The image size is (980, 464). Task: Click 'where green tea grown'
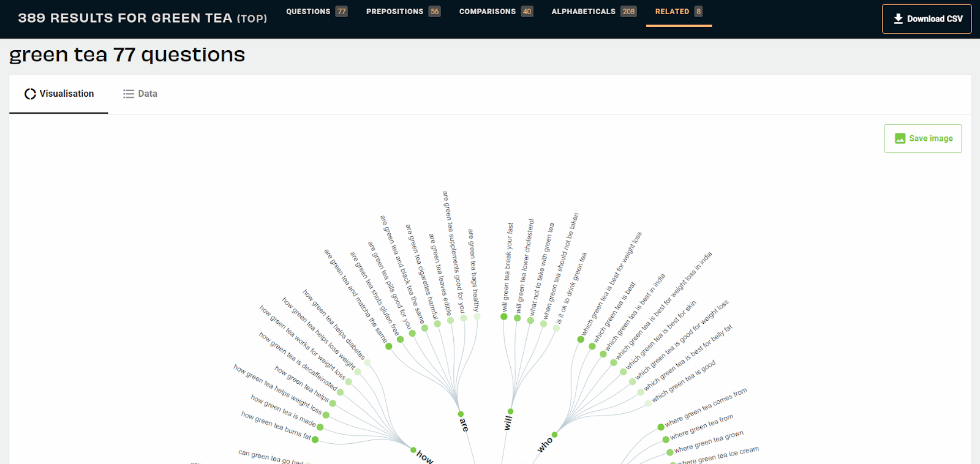tap(709, 441)
